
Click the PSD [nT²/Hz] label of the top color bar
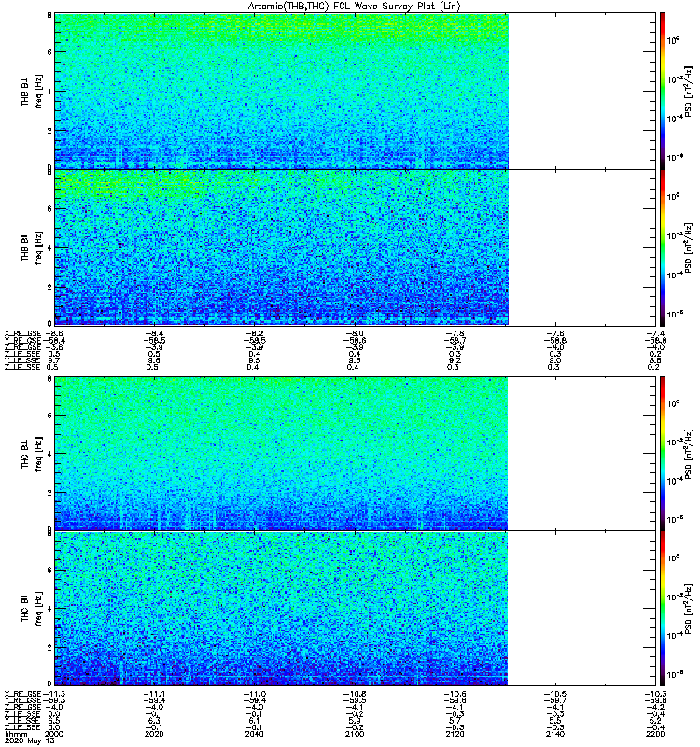pos(688,91)
